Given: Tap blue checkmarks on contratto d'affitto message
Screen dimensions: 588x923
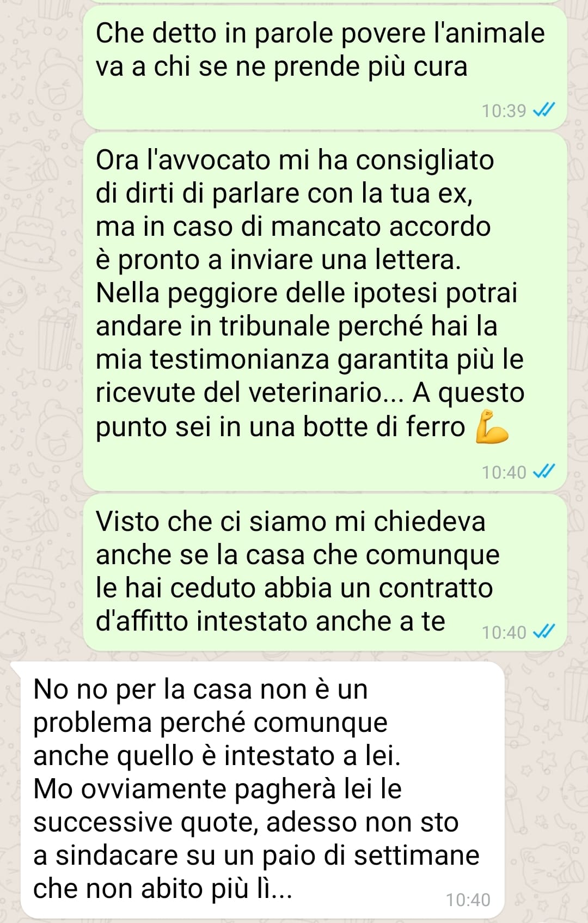Looking at the screenshot, I should coord(543,632).
